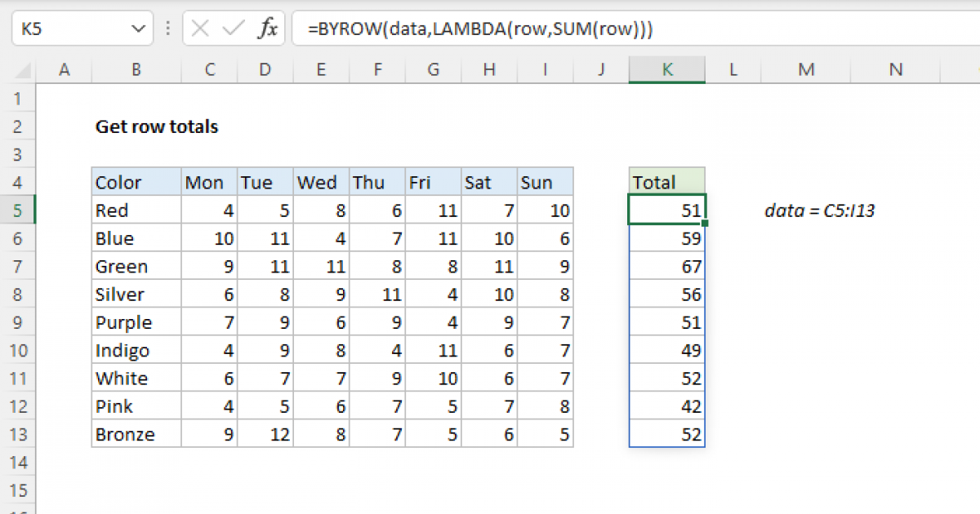Screen dimensions: 980x514
Task: Click the formula bar options dots
Action: pyautogui.click(x=167, y=29)
